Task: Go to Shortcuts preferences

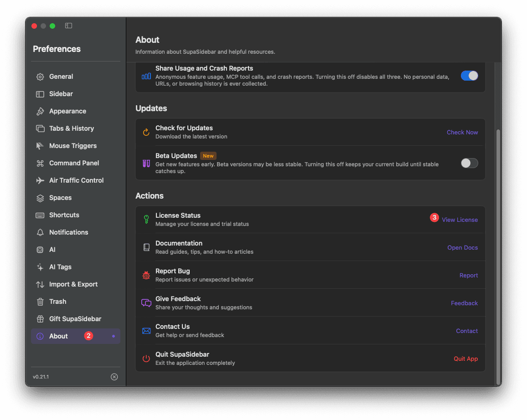Action: click(x=76, y=215)
